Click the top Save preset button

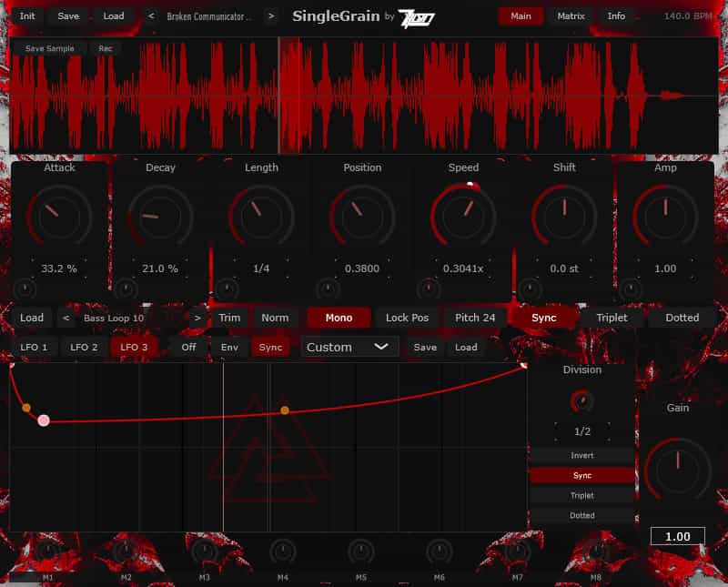(x=68, y=16)
